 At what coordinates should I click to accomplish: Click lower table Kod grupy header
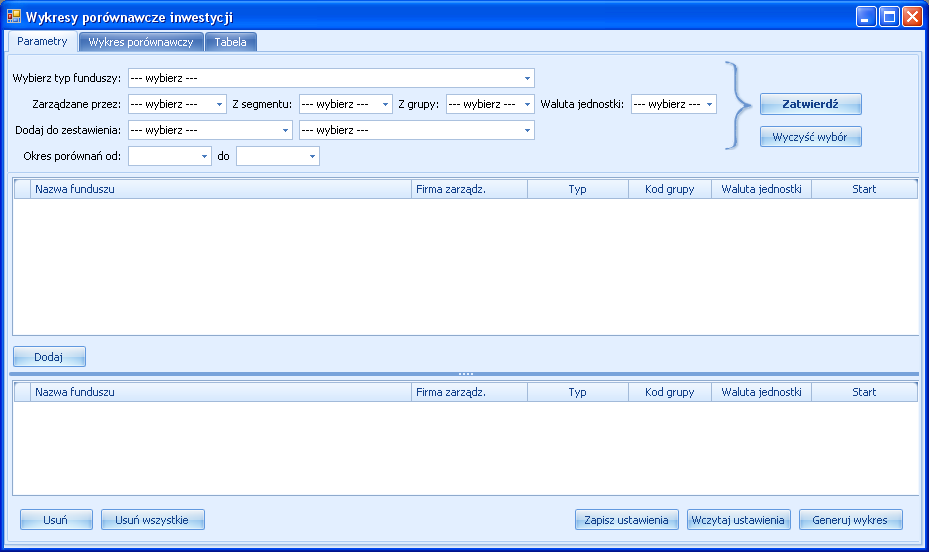[669, 392]
